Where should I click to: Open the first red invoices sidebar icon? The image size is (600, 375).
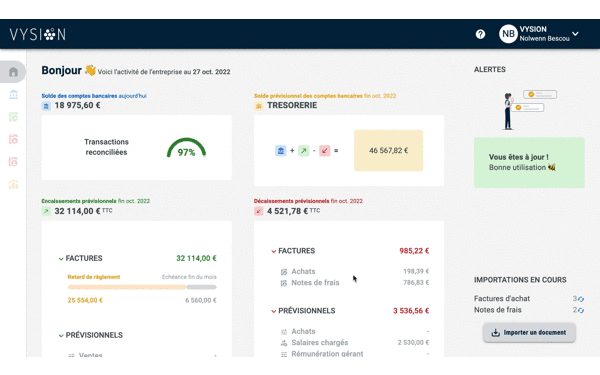tap(13, 139)
